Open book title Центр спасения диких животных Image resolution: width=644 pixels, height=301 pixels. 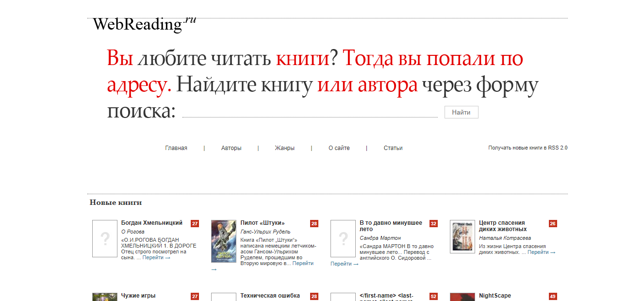503,226
